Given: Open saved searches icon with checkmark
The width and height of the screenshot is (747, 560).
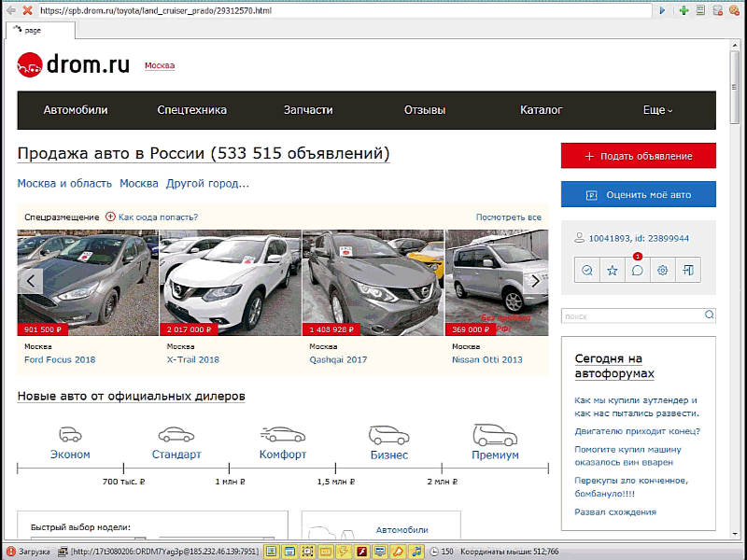Looking at the screenshot, I should pyautogui.click(x=587, y=270).
